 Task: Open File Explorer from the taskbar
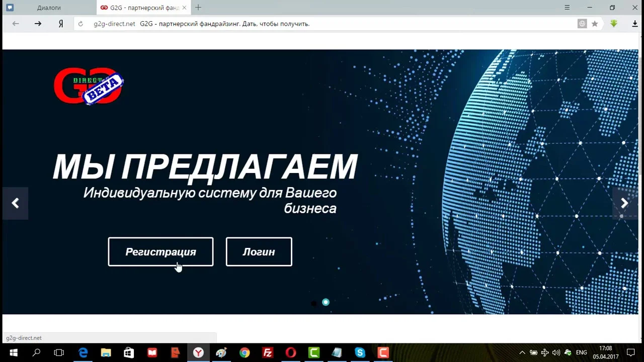(106, 352)
